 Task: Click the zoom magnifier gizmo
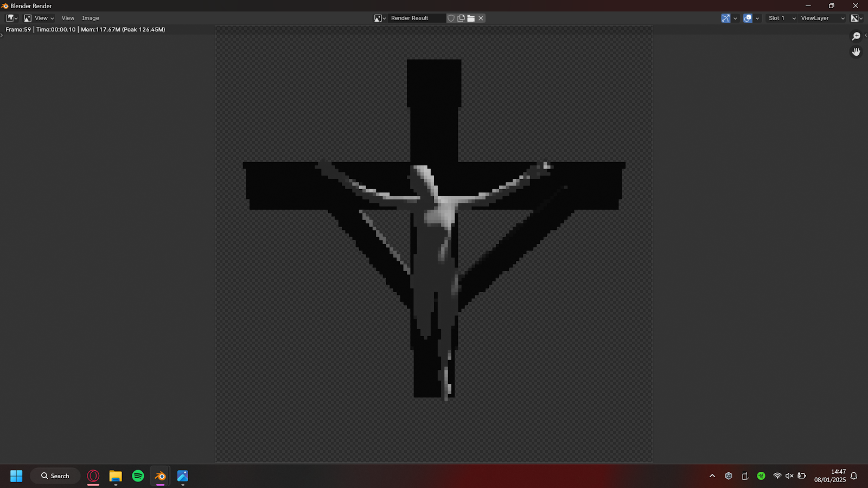click(856, 36)
